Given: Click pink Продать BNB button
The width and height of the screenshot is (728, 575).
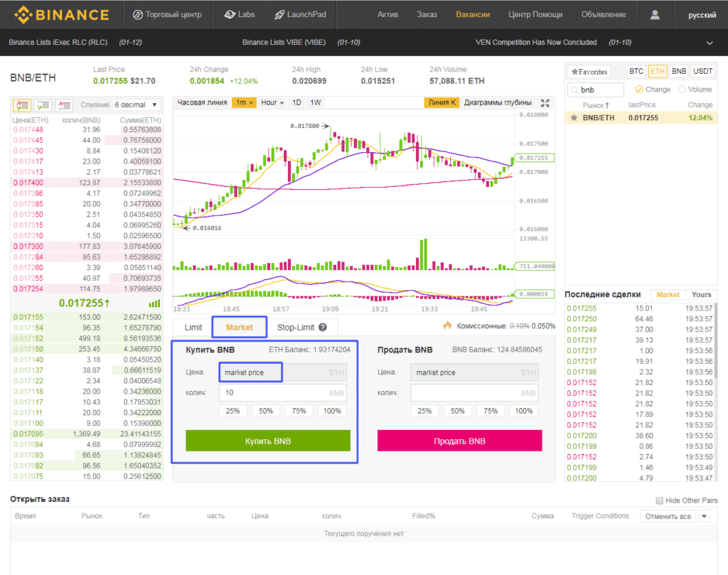Looking at the screenshot, I should [460, 441].
